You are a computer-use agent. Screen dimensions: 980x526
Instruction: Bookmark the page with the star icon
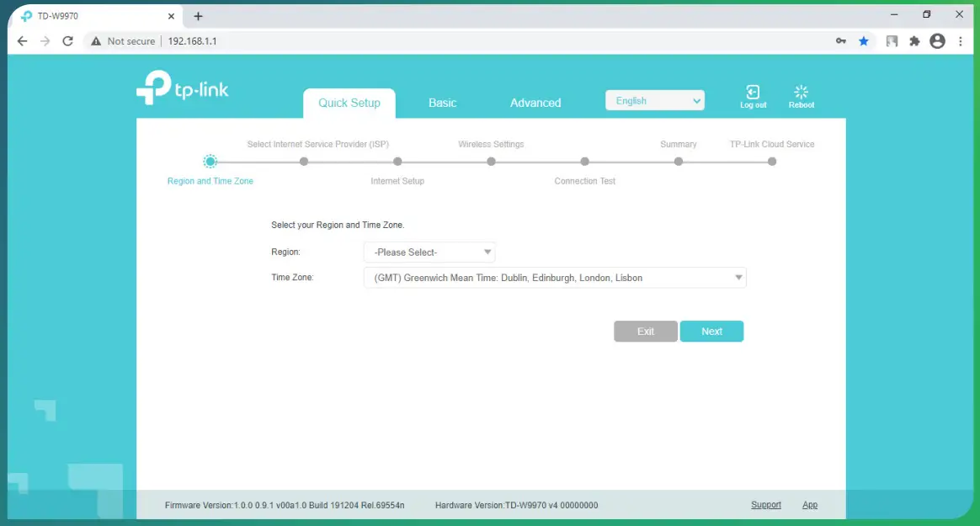[864, 40]
